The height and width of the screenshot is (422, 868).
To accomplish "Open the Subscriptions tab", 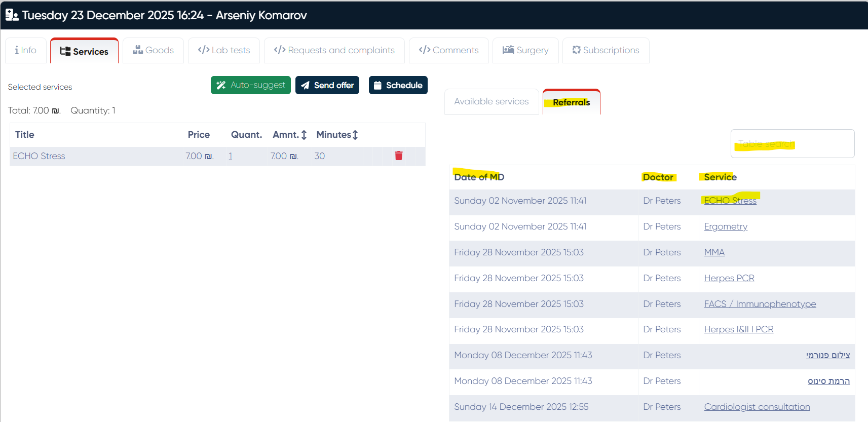I will click(x=606, y=50).
